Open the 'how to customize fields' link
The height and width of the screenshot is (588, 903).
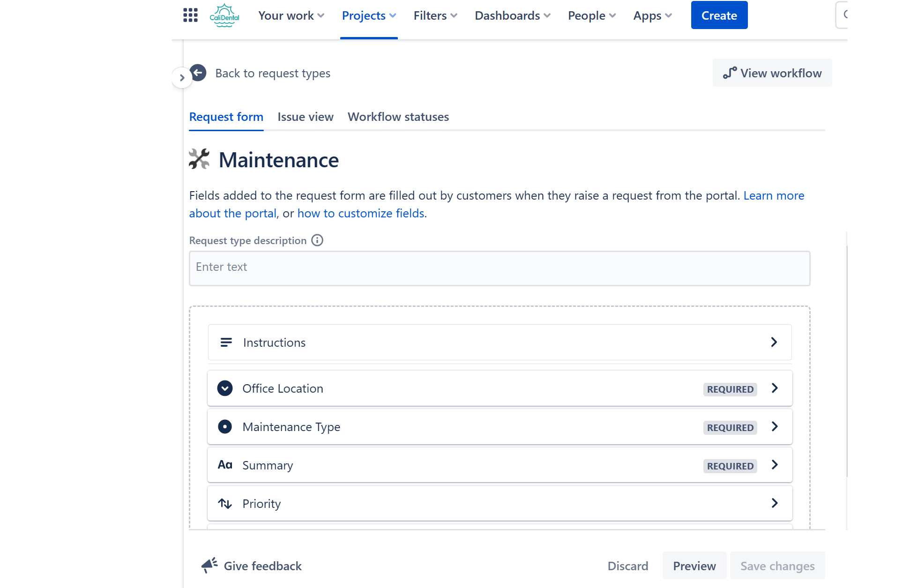(360, 213)
